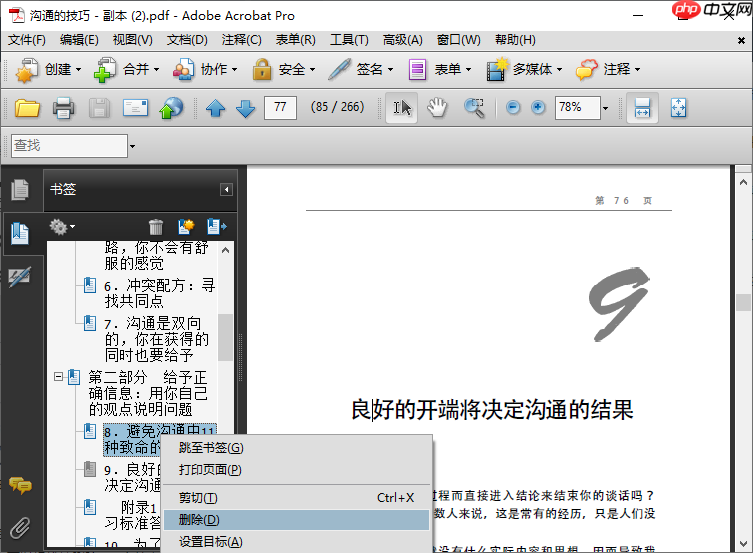Open the 注释(C) menu
Viewport: 753px width, 553px height.
(242, 40)
